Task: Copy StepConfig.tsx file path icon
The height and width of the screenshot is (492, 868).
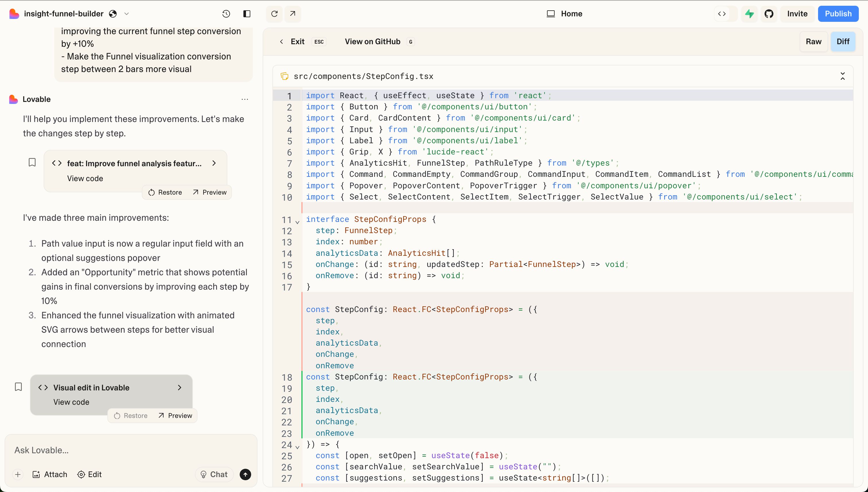Action: point(284,76)
